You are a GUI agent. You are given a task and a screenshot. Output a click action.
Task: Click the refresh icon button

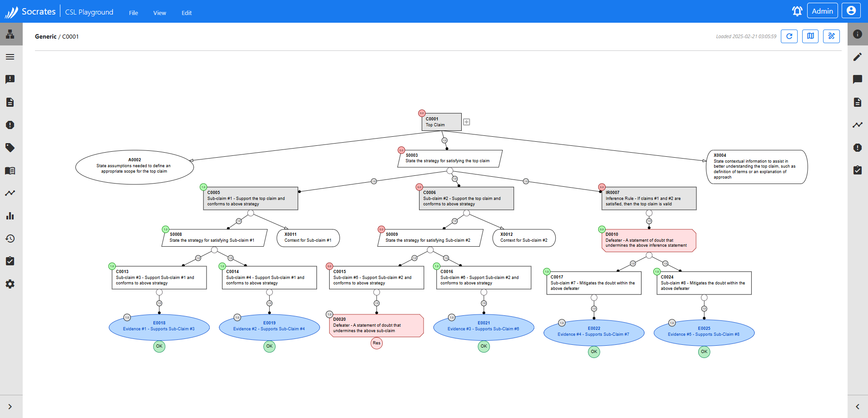789,36
